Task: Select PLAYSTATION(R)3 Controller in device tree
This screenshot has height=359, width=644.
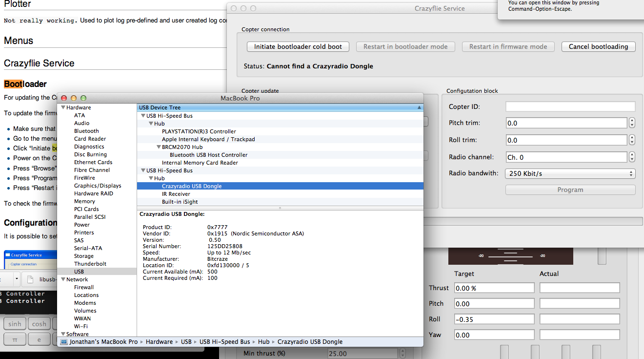Action: 199,131
